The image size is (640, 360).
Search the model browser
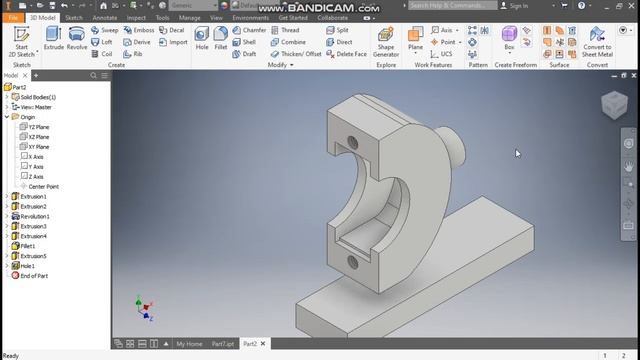pyautogui.click(x=93, y=76)
